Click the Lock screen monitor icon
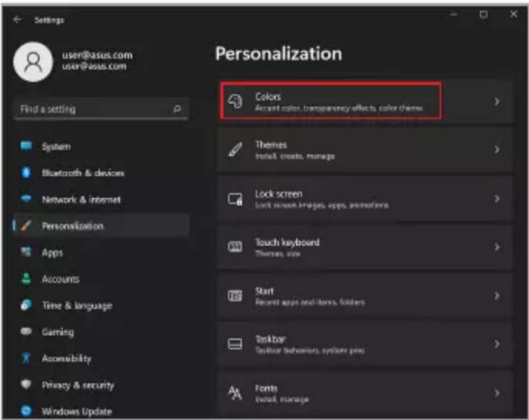 [235, 198]
